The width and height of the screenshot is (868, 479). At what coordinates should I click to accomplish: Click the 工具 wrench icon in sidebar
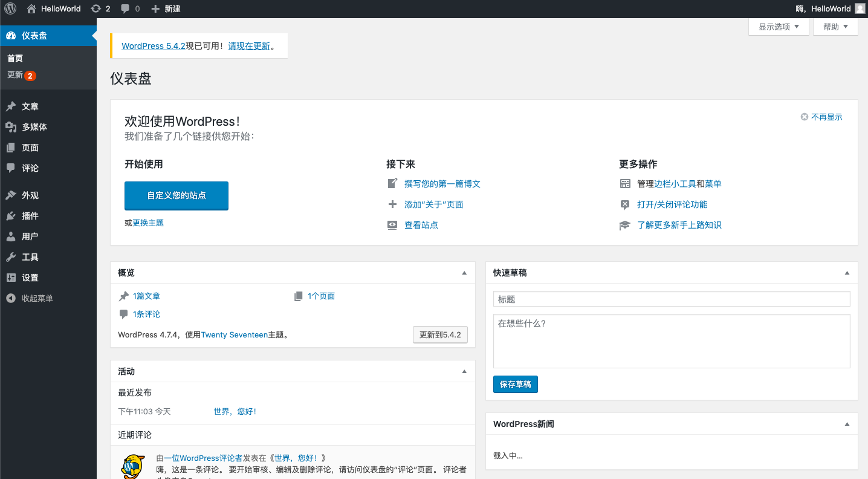(11, 257)
